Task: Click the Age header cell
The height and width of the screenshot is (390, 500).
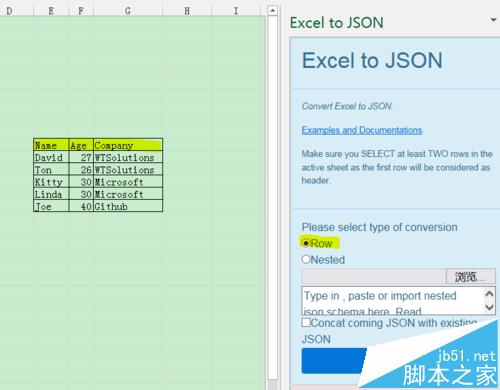Action: coord(81,145)
